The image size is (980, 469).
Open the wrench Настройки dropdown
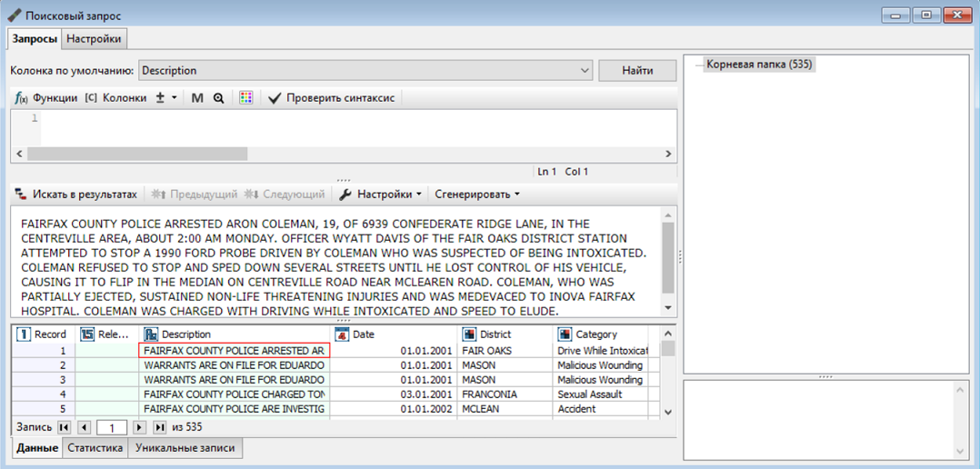tap(380, 195)
